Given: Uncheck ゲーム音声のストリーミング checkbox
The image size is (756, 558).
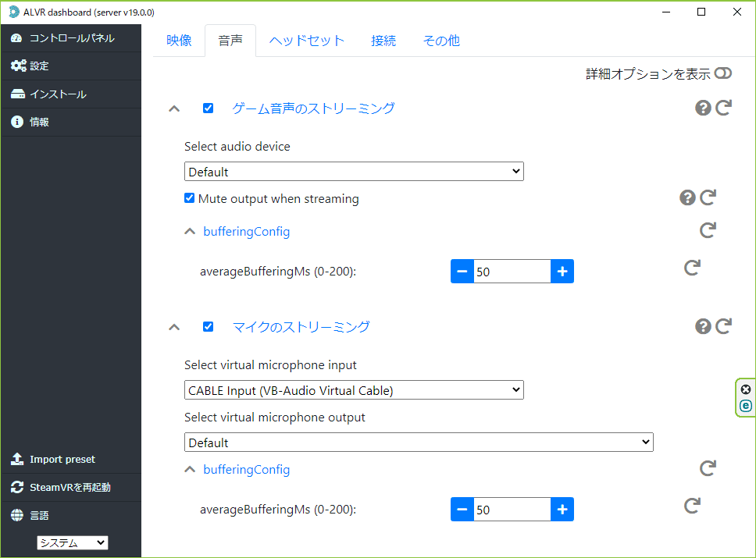Looking at the screenshot, I should tap(208, 108).
